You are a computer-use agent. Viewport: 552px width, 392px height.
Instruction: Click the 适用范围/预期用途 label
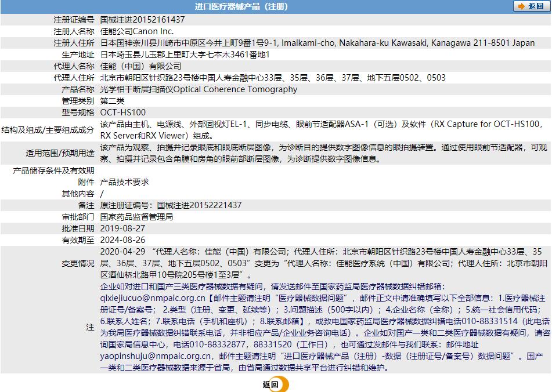pyautogui.click(x=60, y=153)
